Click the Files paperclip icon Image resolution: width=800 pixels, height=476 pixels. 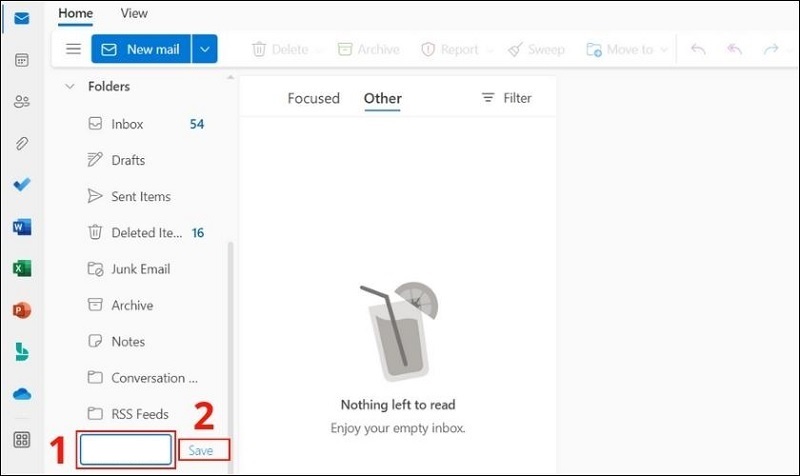click(x=21, y=143)
